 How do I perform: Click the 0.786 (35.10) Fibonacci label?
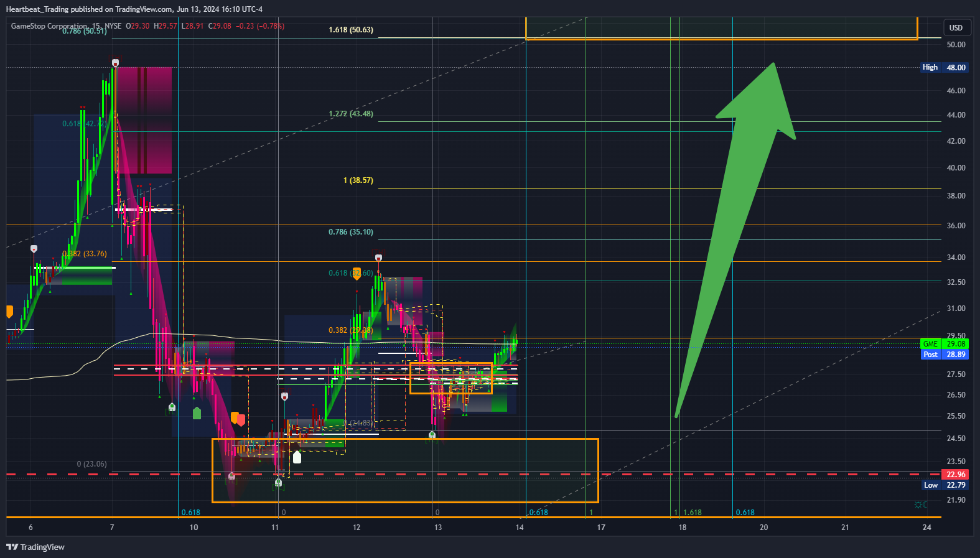click(351, 231)
